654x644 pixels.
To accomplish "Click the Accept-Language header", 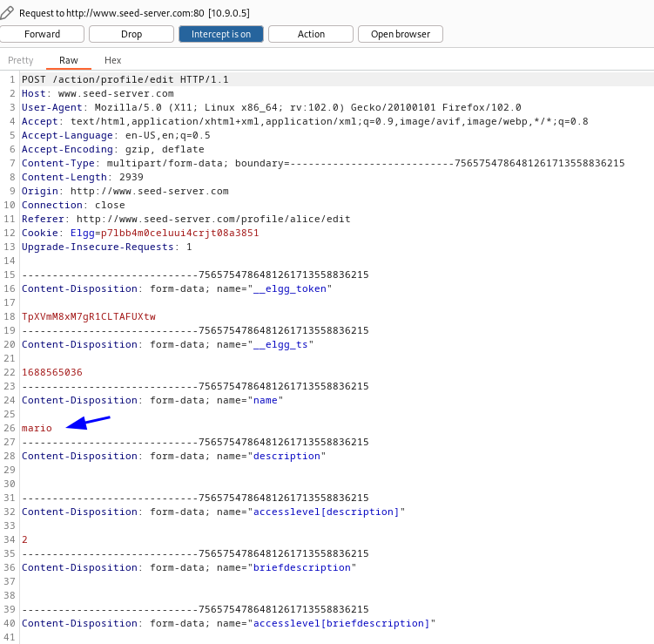I will click(x=116, y=136).
